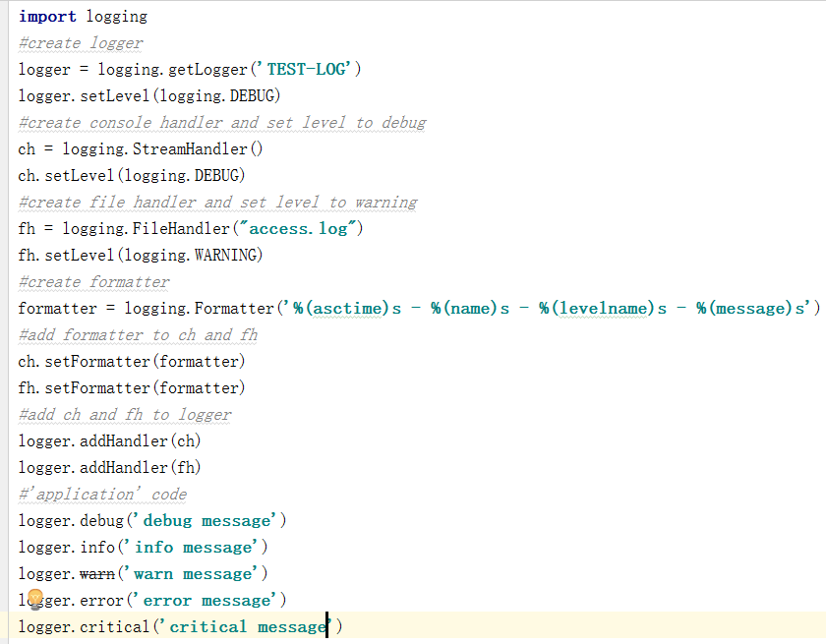
Task: Click 'logger.addHandler(fh)' line
Action: pos(109,468)
